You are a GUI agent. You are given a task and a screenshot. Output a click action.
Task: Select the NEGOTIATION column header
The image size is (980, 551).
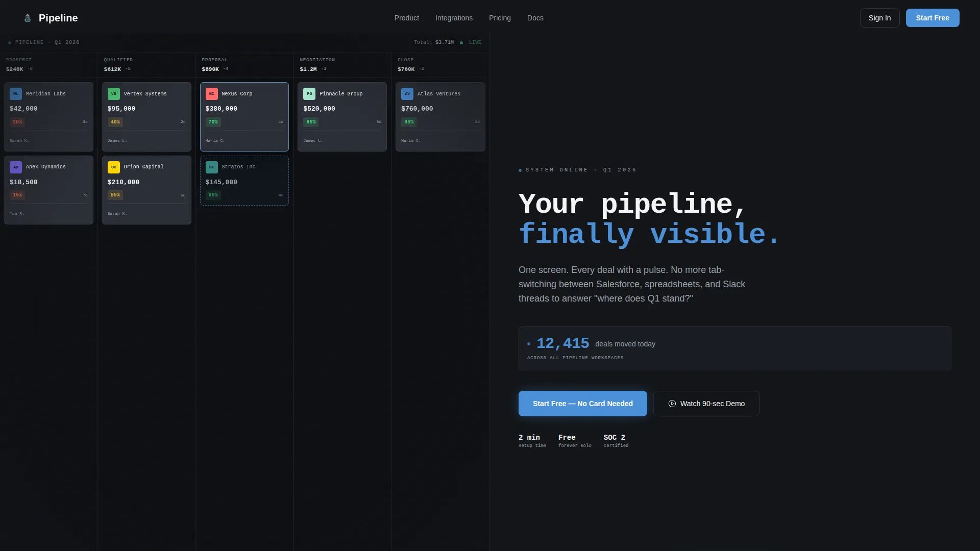(317, 60)
